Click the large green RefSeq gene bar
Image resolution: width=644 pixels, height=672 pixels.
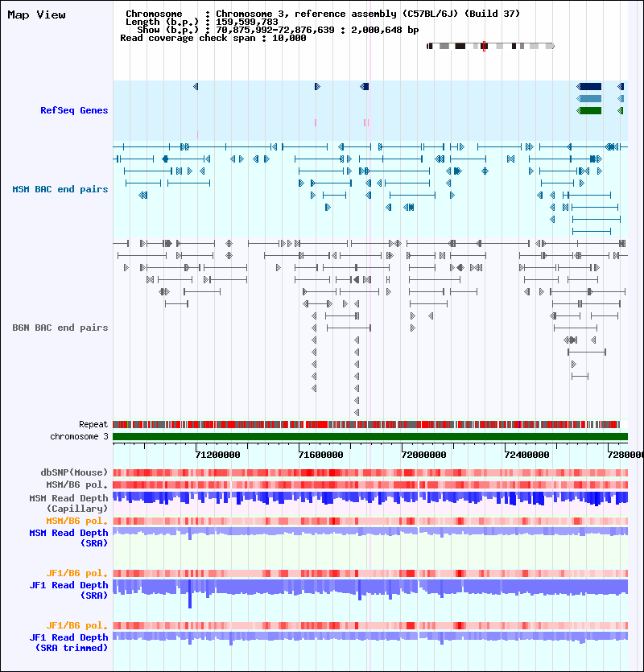coord(589,110)
